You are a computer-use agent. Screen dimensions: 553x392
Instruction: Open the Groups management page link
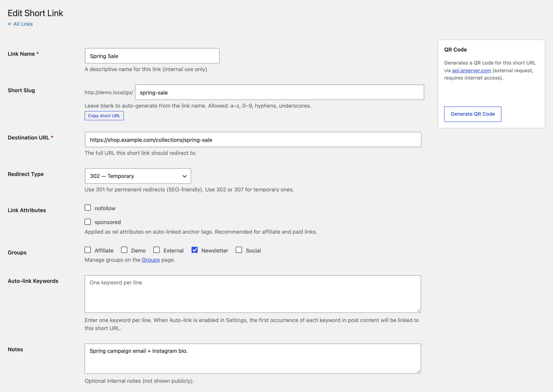pos(151,260)
